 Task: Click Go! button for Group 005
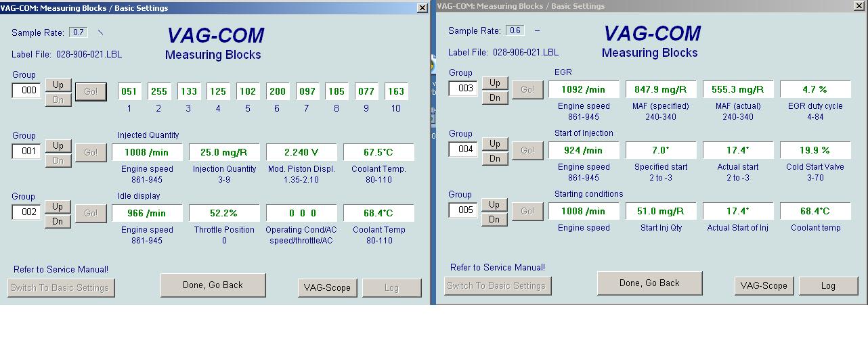pos(527,211)
